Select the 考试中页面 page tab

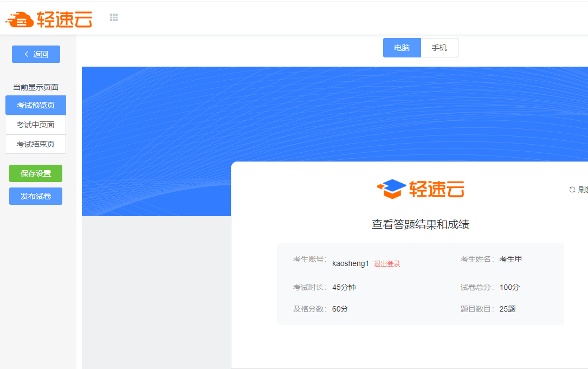click(36, 125)
